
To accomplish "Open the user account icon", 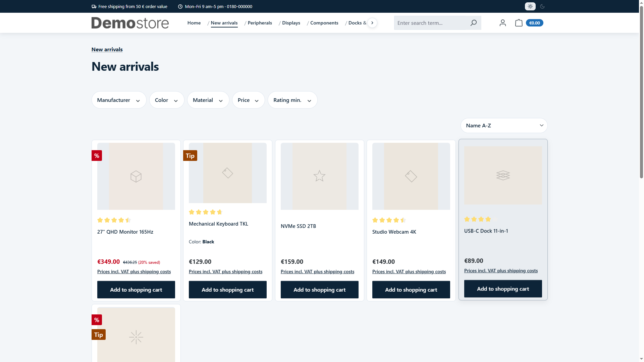I will pyautogui.click(x=502, y=23).
